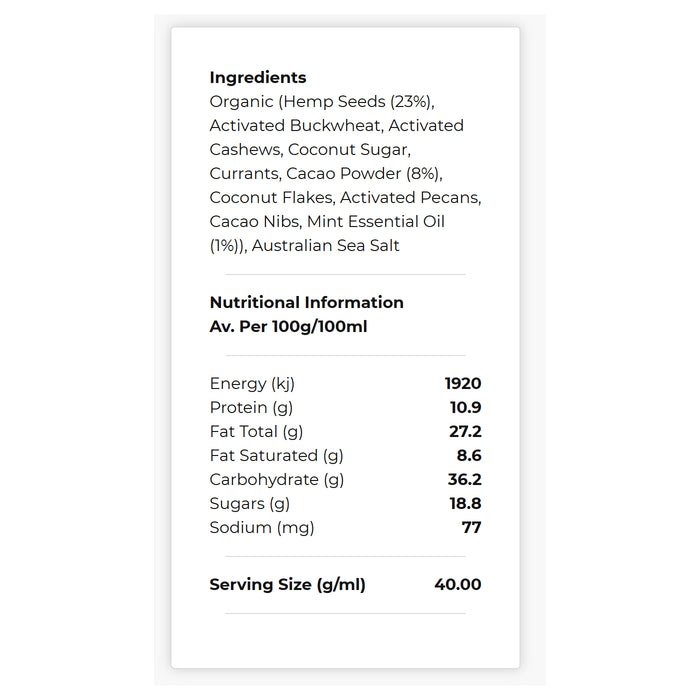Select the Carbohydrate (g) label
Viewport: 700px width, 700px height.
[x=277, y=480]
